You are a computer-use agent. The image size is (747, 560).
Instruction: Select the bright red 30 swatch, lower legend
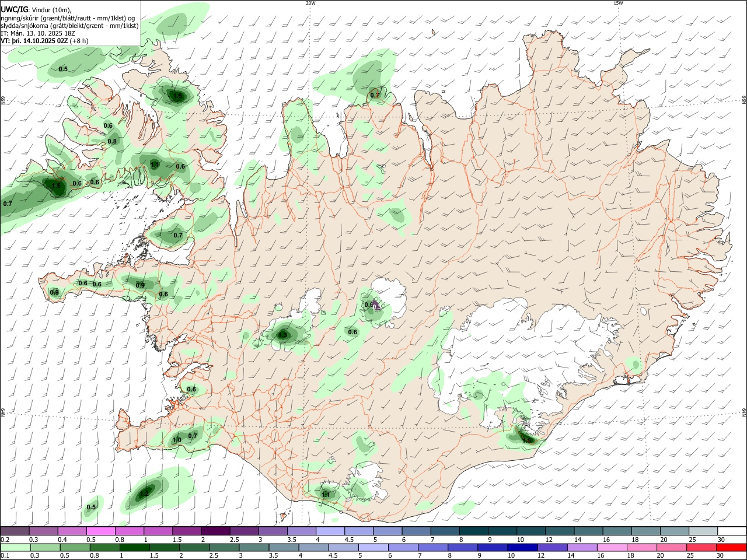pyautogui.click(x=731, y=547)
